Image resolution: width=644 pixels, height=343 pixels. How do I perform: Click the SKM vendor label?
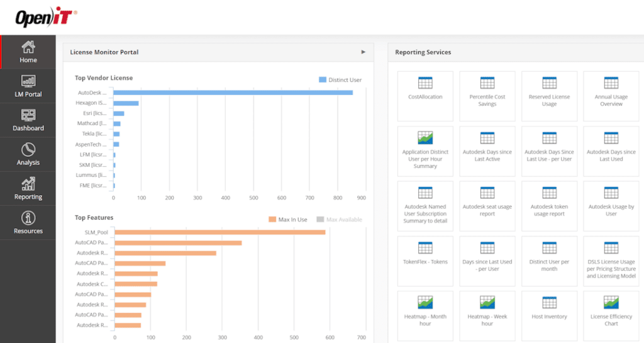click(92, 165)
